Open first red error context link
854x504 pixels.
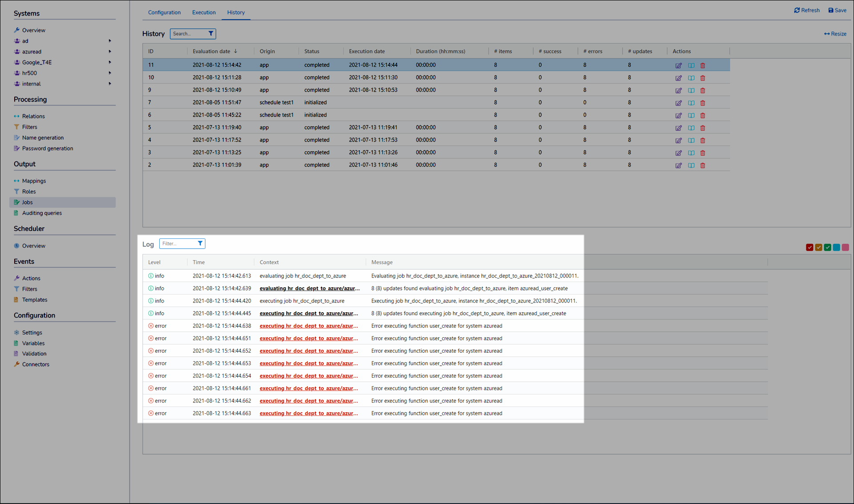[309, 326]
